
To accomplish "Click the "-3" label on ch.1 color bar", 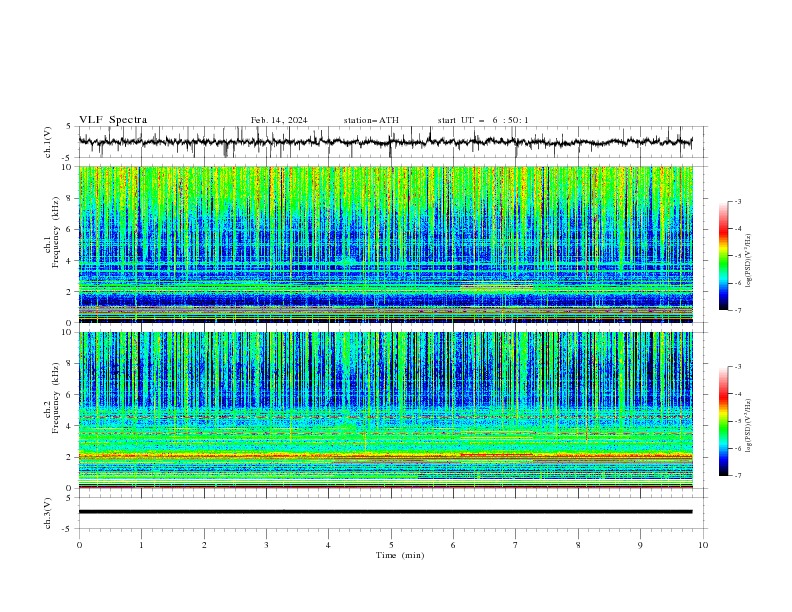I will (737, 201).
